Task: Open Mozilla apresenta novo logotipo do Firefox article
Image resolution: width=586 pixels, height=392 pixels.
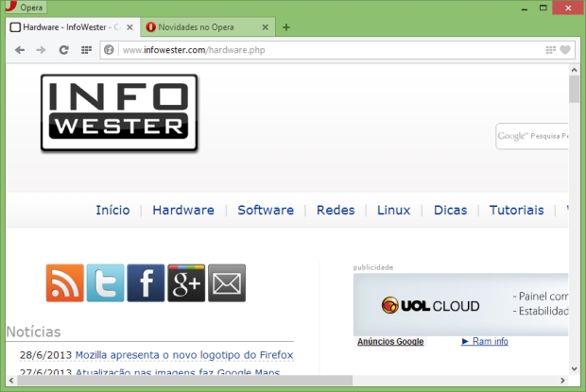Action: click(184, 354)
